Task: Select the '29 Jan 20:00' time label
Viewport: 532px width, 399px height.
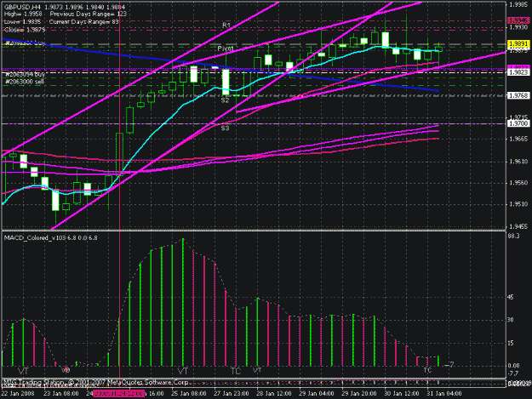Action: click(x=359, y=394)
